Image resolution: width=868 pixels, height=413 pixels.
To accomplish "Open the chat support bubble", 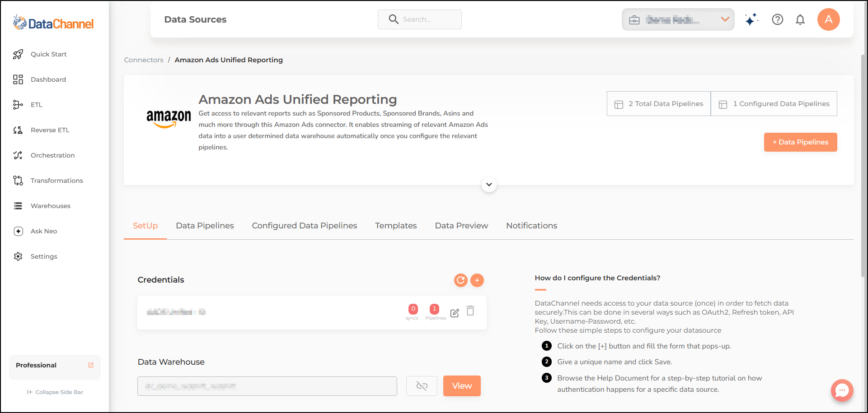I will click(842, 390).
